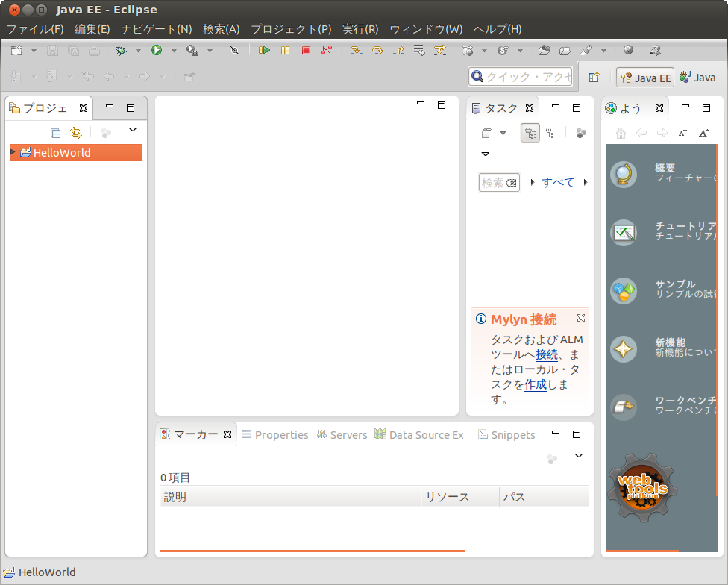Screen dimensions: 728x585
Task: Click the 検索 field in Task list
Action: (x=499, y=183)
